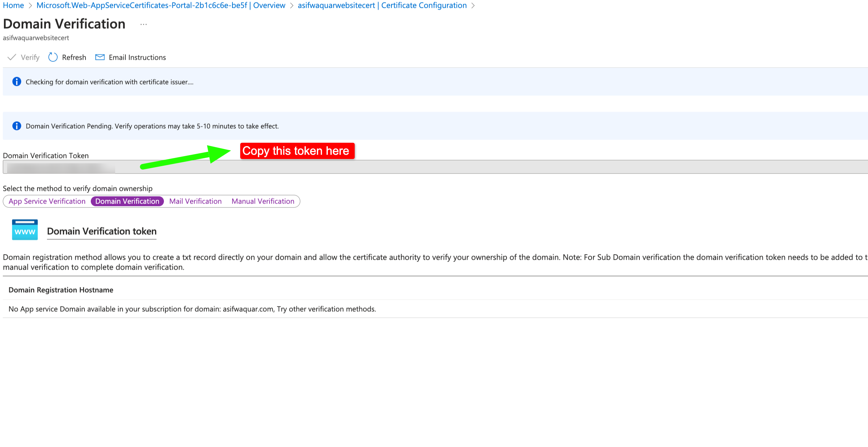The height and width of the screenshot is (447, 868).
Task: Click the Refresh toolbar label
Action: pos(74,57)
